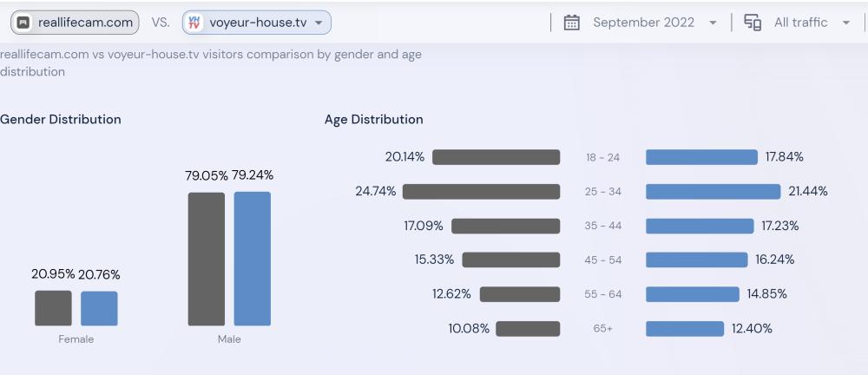Click the blue Male gender bar
The width and height of the screenshot is (868, 375).
252,259
